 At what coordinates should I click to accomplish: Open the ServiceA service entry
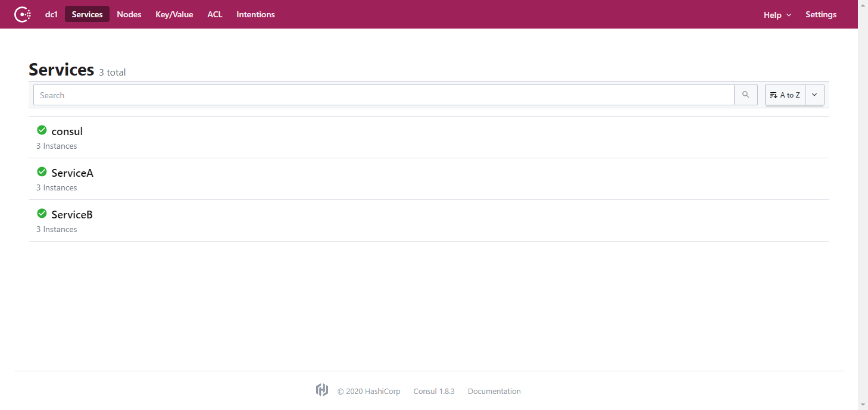tap(73, 173)
